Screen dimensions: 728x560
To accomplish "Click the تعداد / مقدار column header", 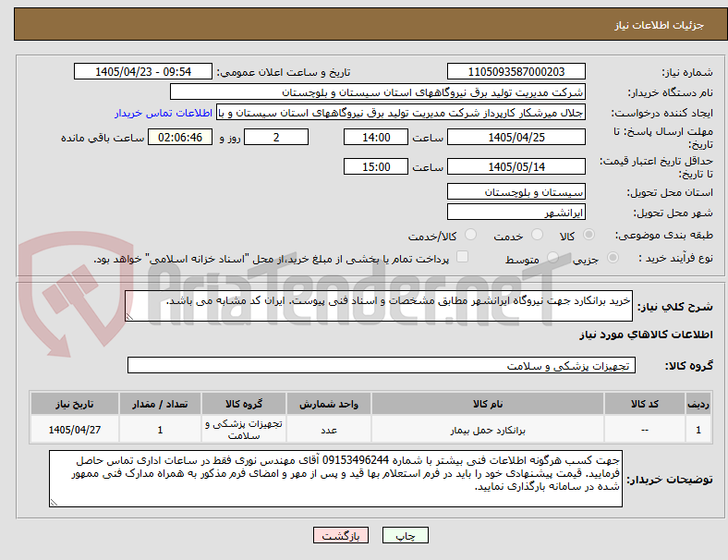I will (160, 404).
